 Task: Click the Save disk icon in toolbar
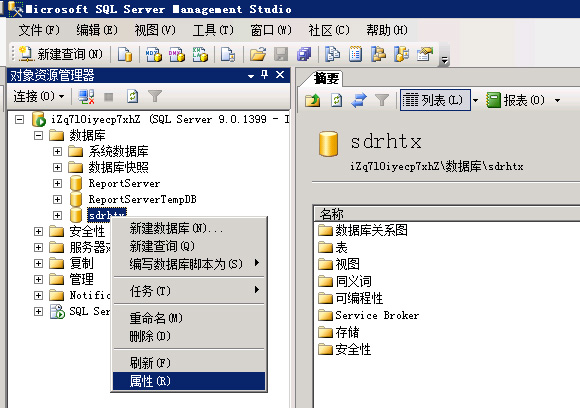[281, 54]
